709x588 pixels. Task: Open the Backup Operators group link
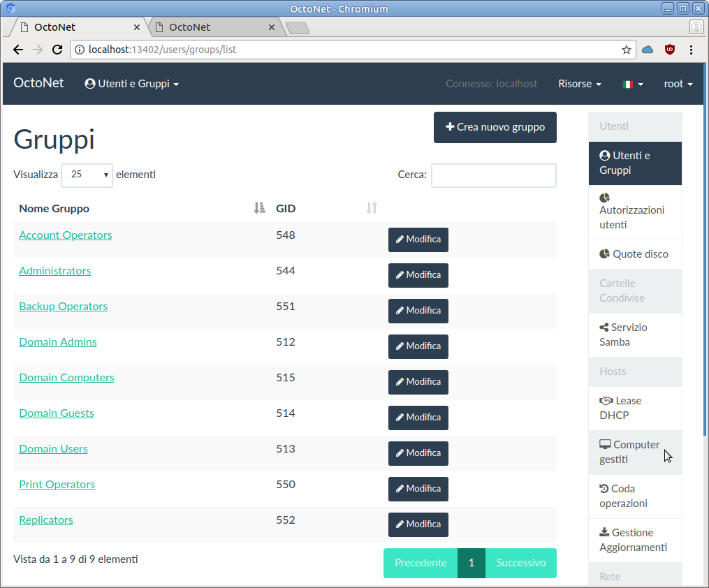pos(64,307)
